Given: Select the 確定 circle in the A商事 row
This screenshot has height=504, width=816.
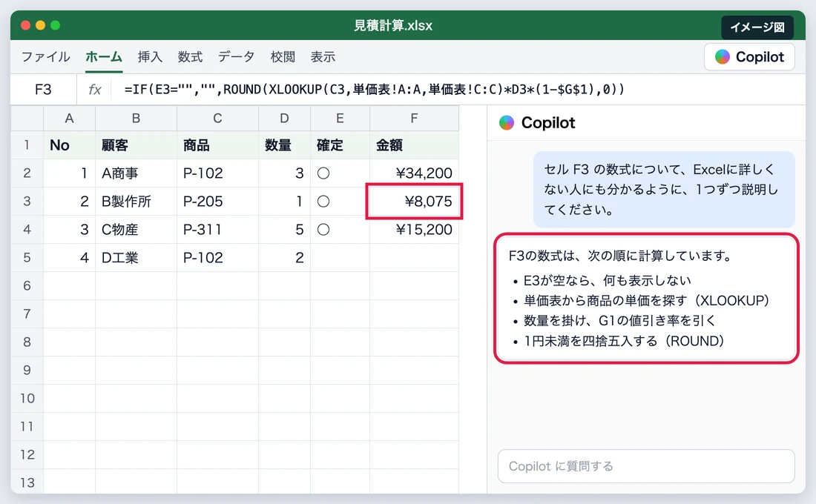Looking at the screenshot, I should (x=323, y=173).
